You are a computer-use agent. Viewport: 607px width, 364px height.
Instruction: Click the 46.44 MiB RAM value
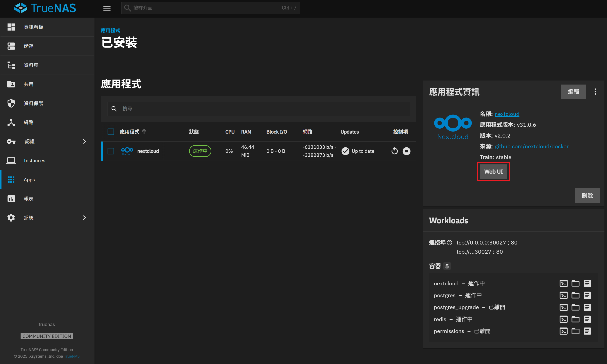click(x=247, y=151)
